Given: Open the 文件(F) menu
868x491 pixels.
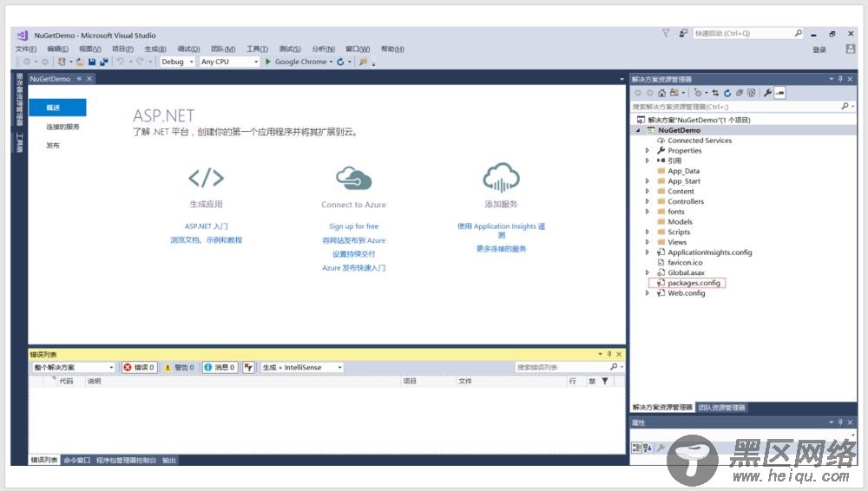Looking at the screenshot, I should pos(26,49).
